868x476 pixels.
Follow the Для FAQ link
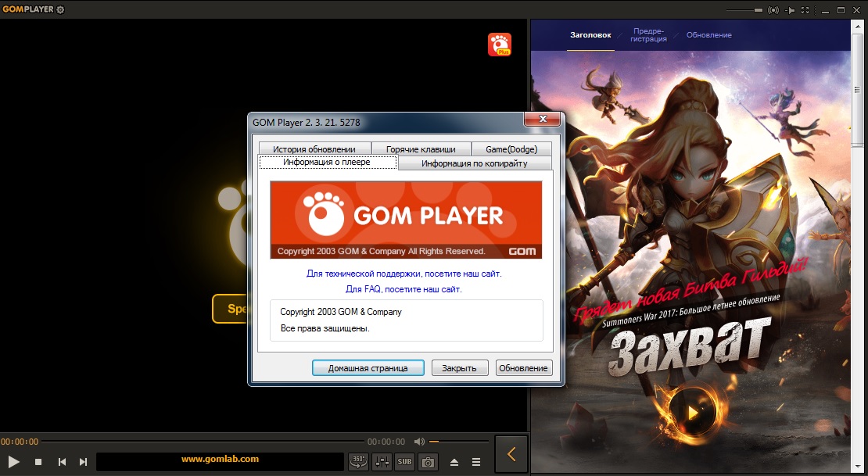point(404,289)
